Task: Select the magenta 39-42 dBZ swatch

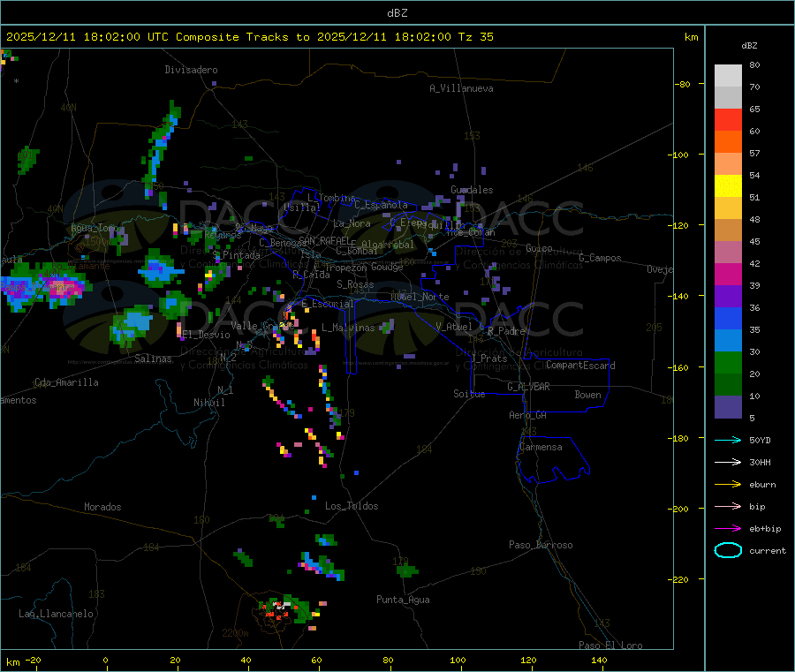Action: [728, 274]
